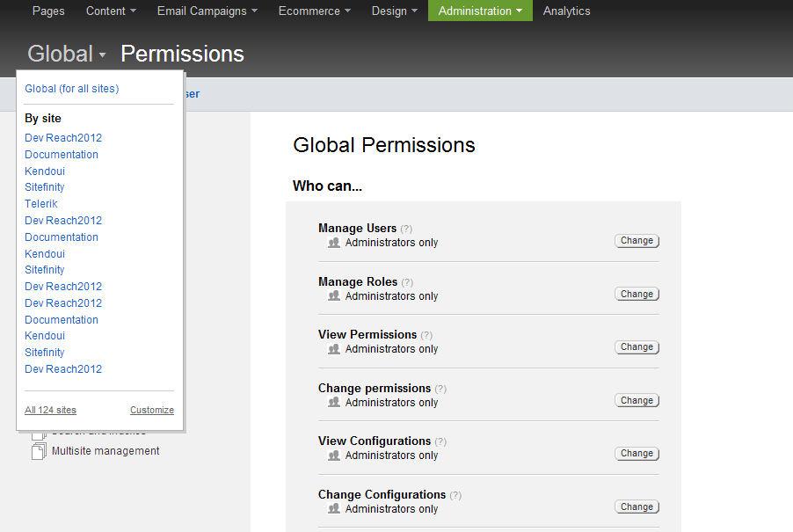The image size is (793, 532).
Task: Click the help icon beside Manage Roles
Action: 407,282
